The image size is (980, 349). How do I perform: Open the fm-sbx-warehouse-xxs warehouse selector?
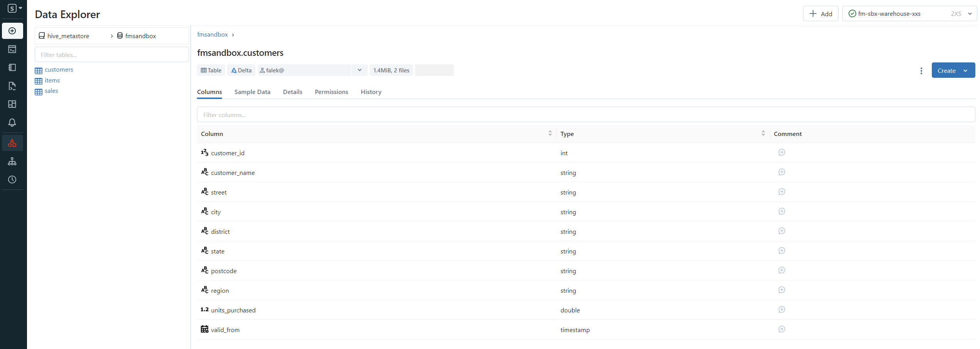coord(909,13)
